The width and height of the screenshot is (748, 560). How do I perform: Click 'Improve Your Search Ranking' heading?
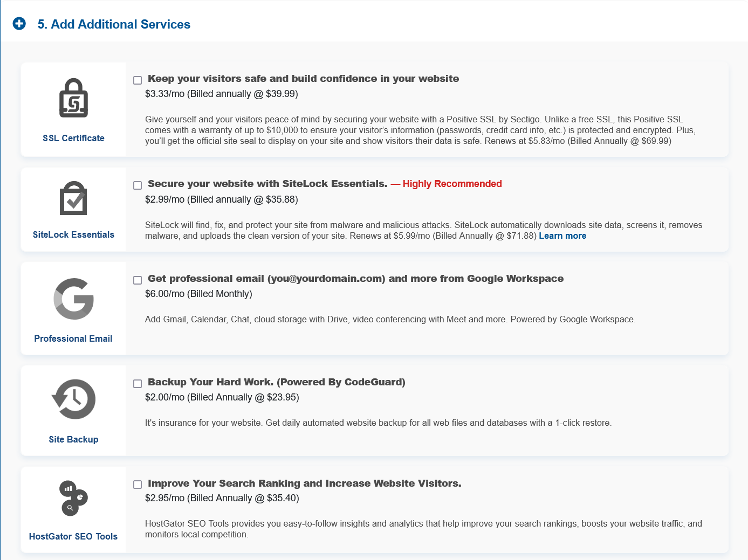(x=304, y=483)
